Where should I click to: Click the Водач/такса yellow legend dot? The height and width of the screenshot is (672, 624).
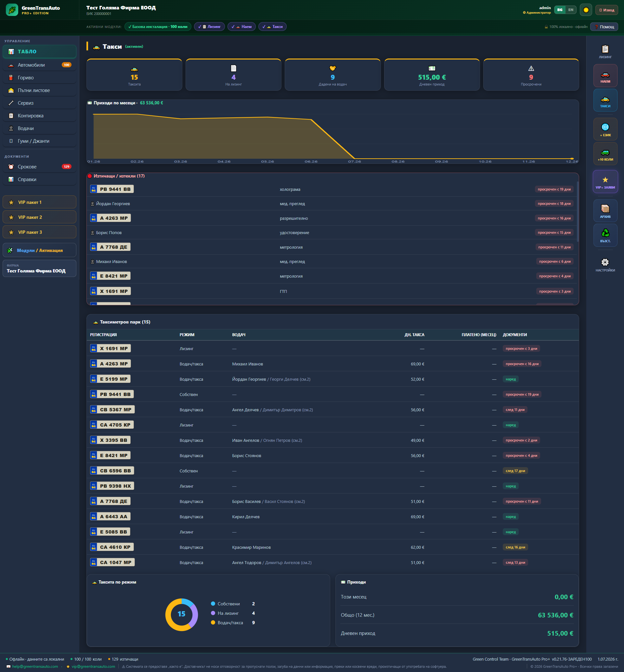pyautogui.click(x=213, y=622)
